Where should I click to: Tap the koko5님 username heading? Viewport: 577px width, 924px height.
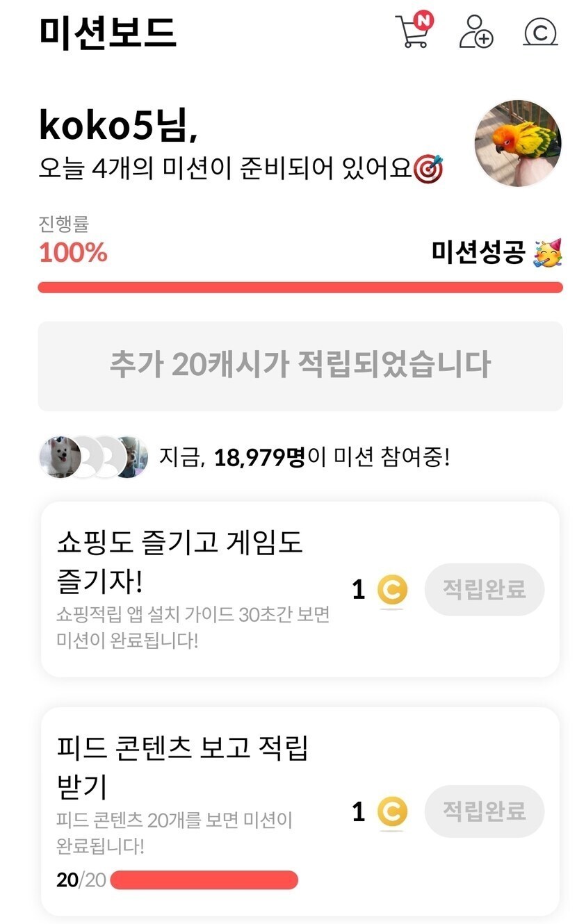(118, 126)
